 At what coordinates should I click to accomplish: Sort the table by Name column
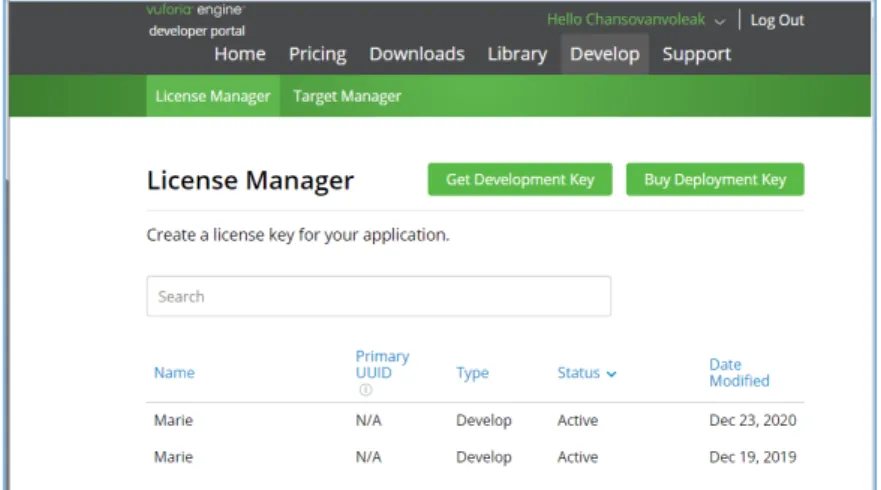pos(174,373)
